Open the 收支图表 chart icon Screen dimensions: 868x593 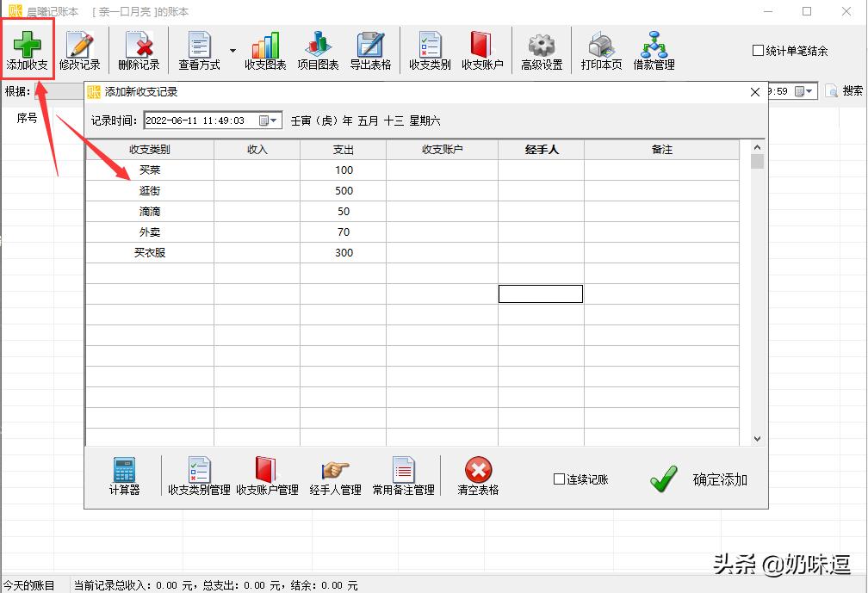[264, 49]
